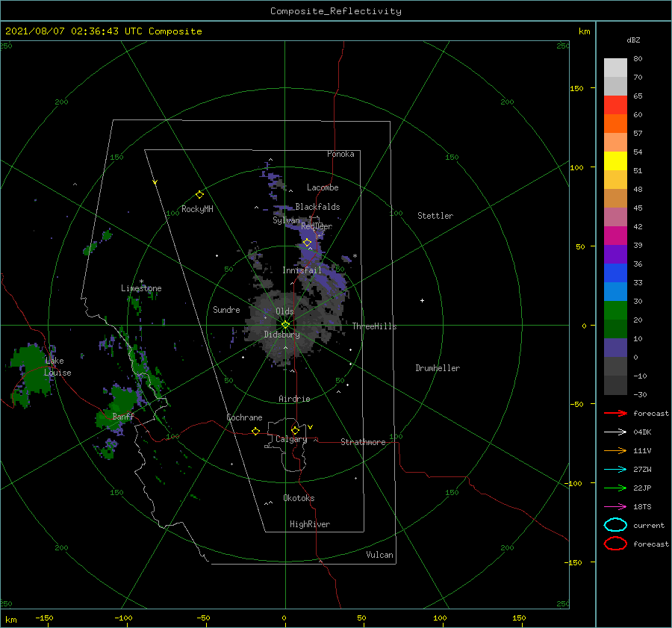Click the Ponoka city label
The image size is (672, 628).
340,154
